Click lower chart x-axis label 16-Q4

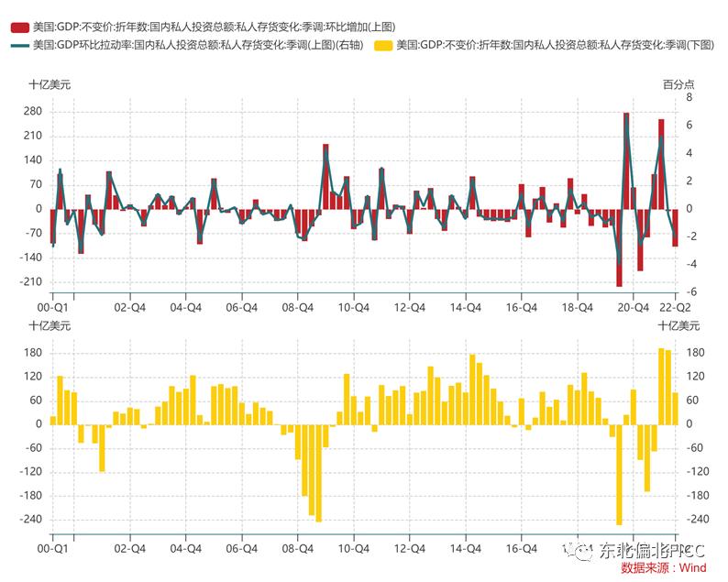(522, 549)
